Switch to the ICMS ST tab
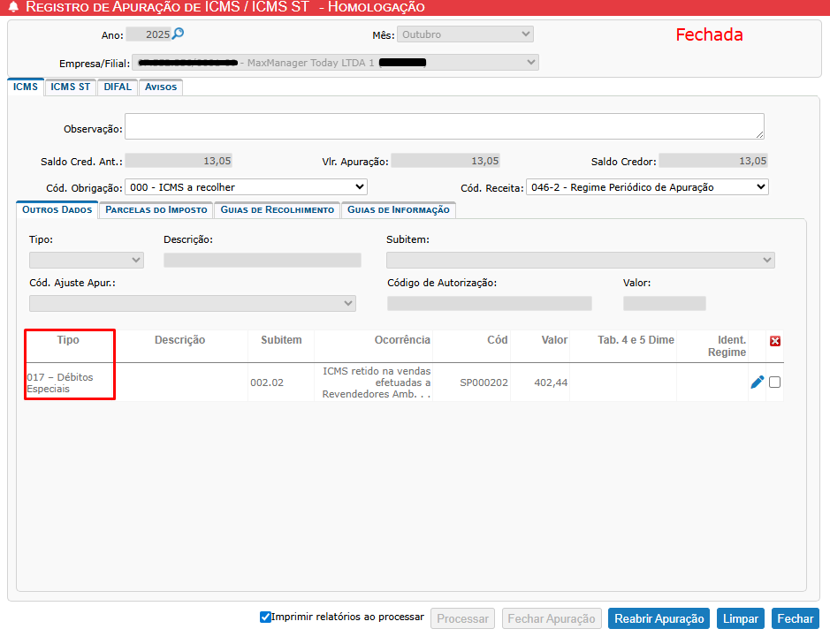The image size is (830, 644). point(71,87)
